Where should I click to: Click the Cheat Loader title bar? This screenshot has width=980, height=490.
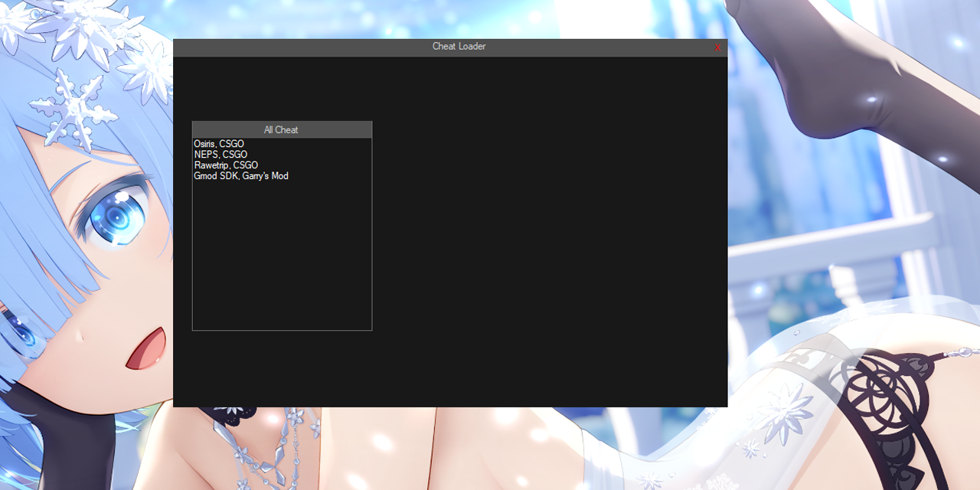point(450,47)
